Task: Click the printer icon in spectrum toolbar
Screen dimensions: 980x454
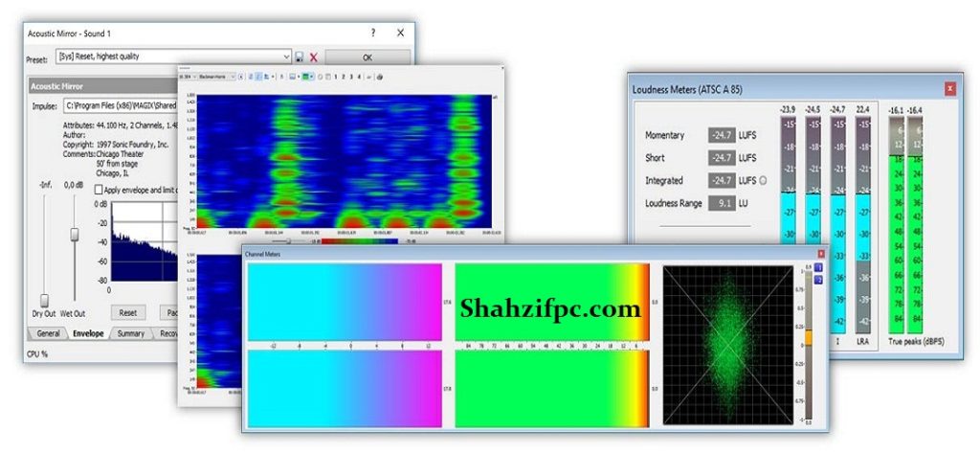Action: [x=380, y=76]
